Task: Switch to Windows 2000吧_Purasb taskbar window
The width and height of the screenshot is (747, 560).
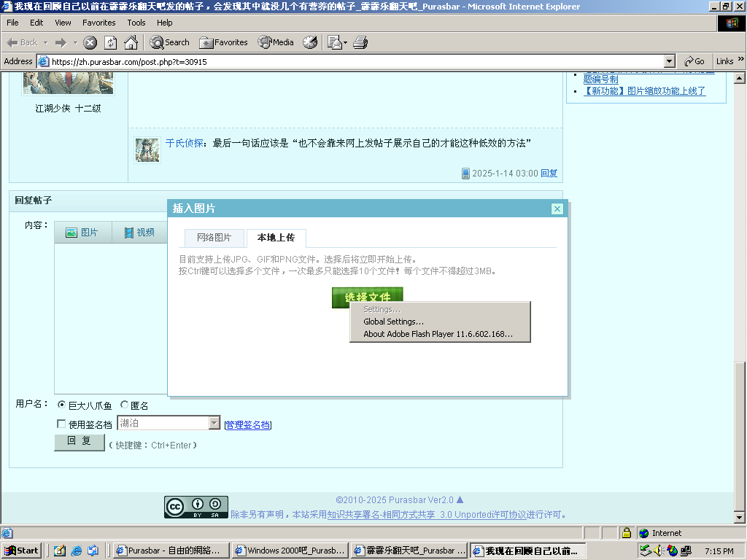Action: click(290, 551)
